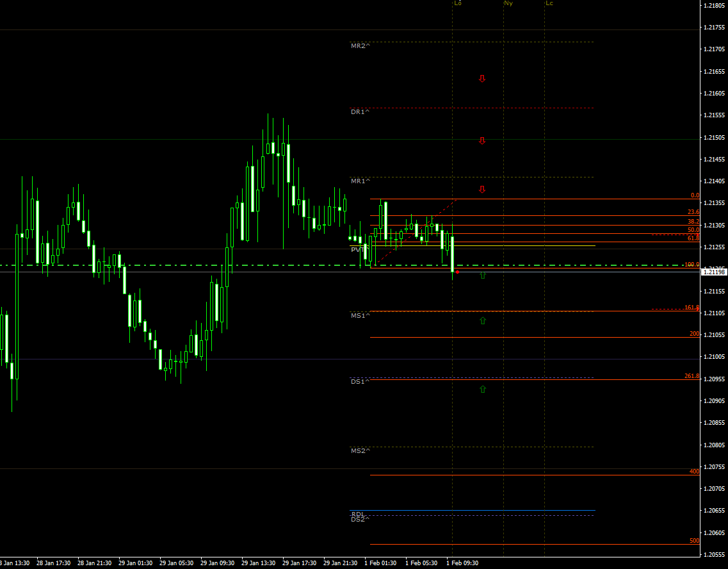Click the green up arrow below MS1

(482, 320)
